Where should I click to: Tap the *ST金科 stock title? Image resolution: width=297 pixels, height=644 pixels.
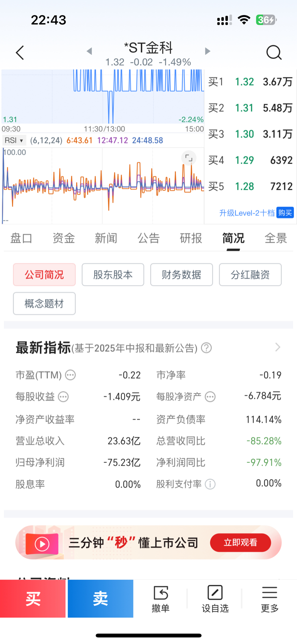[148, 48]
